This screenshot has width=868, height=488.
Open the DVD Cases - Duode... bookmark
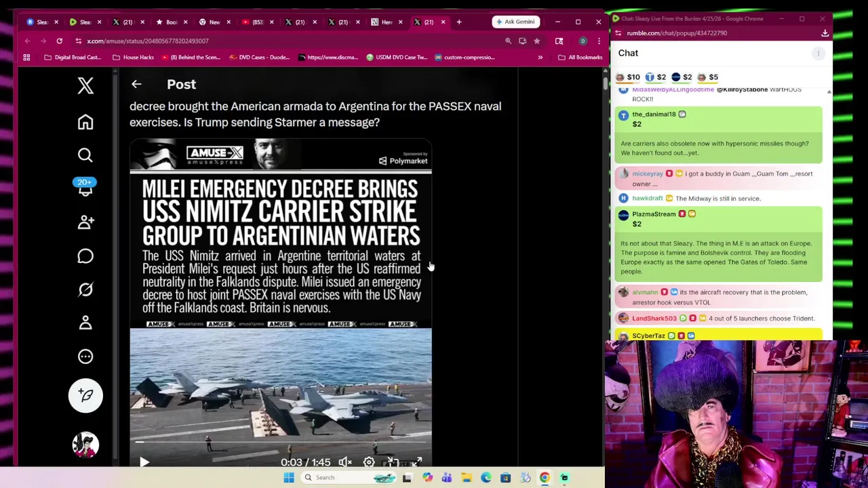pos(260,57)
